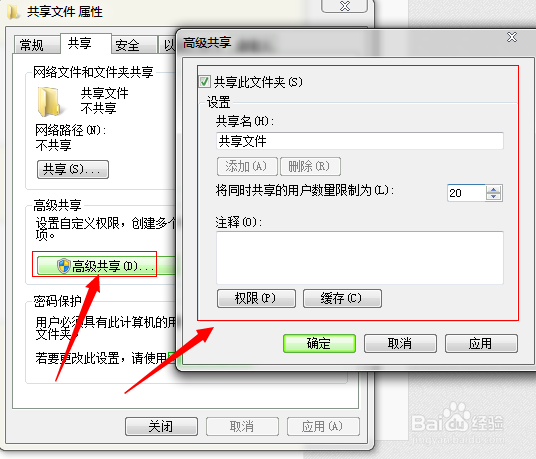Close the 高级共享 dialog with X icon

(512, 37)
